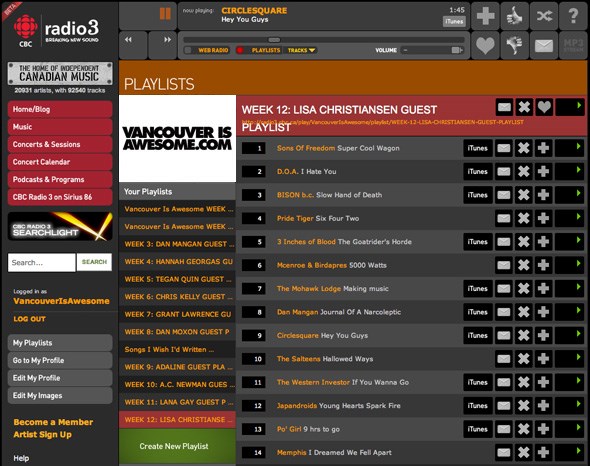Click Go to My Profile
The height and width of the screenshot is (466, 590).
60,360
